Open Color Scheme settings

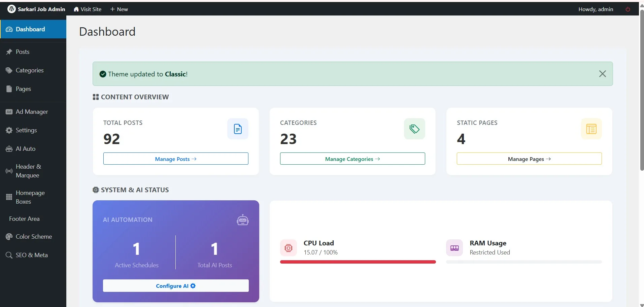click(x=34, y=237)
